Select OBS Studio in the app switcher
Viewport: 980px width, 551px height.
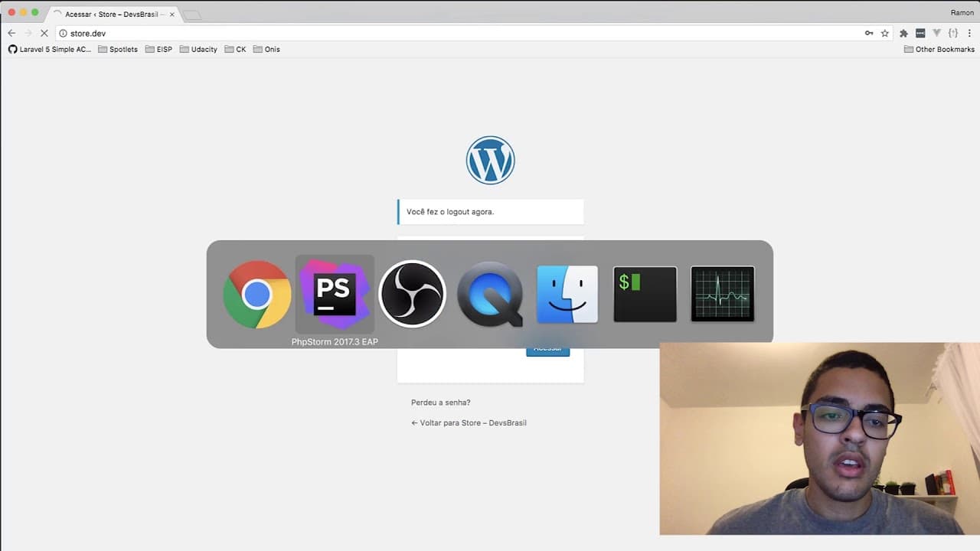(412, 294)
